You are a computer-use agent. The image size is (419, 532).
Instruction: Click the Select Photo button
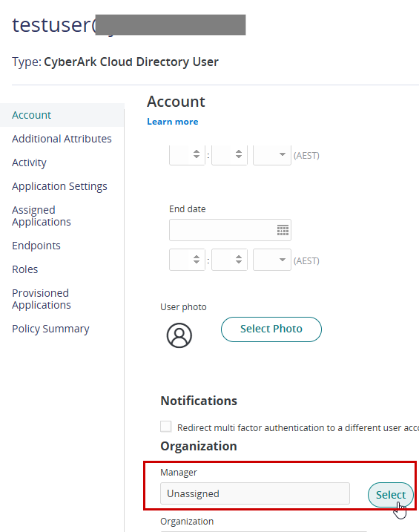pyautogui.click(x=271, y=329)
